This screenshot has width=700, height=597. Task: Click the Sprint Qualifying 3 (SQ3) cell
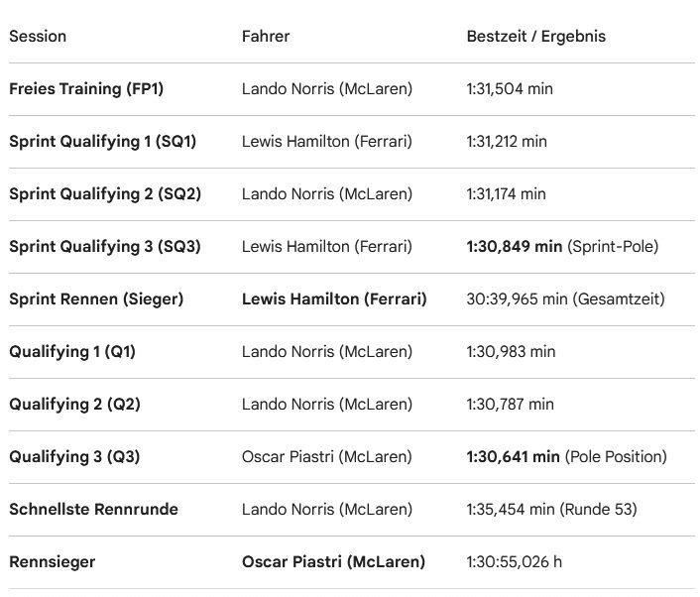(104, 247)
